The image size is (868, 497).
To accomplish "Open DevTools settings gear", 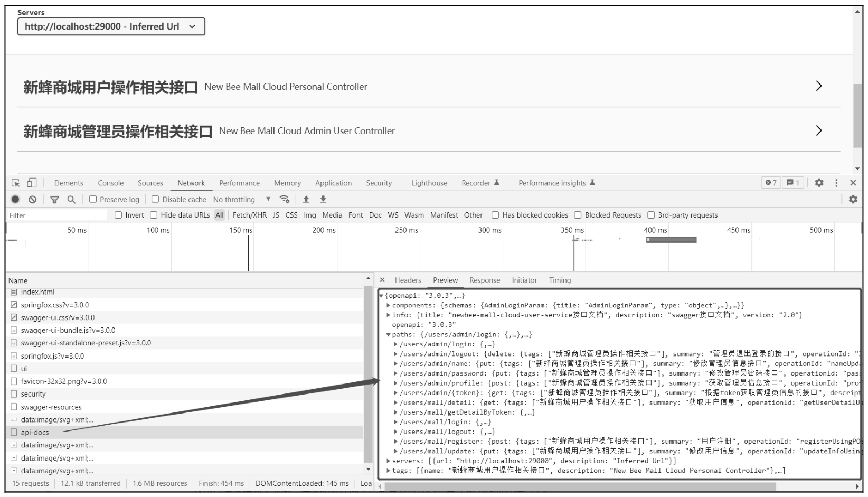I will [x=819, y=183].
